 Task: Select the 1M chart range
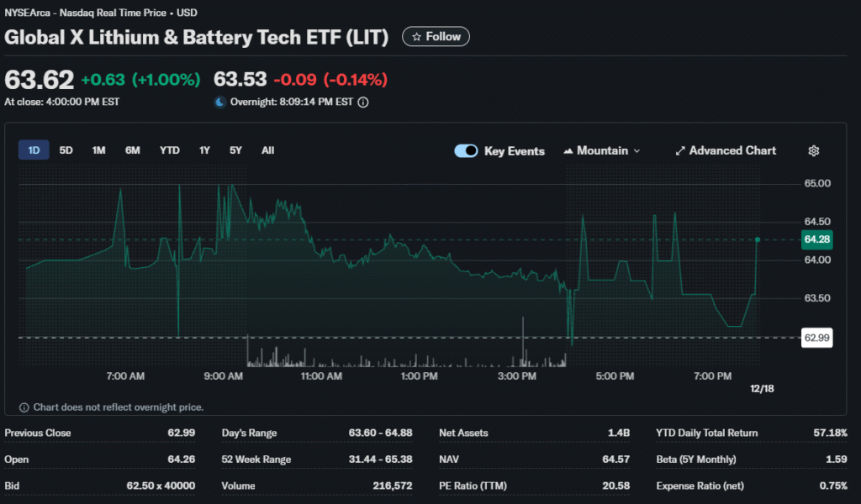point(99,150)
